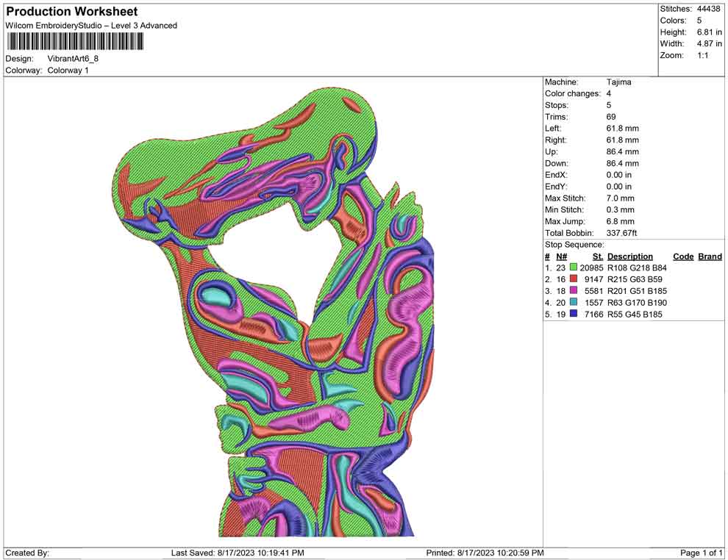
Task: Click the blue swatch in stop 5
Action: coord(574,315)
